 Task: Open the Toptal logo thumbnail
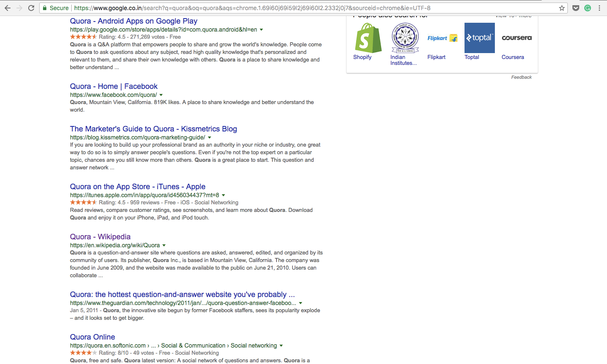(480, 38)
